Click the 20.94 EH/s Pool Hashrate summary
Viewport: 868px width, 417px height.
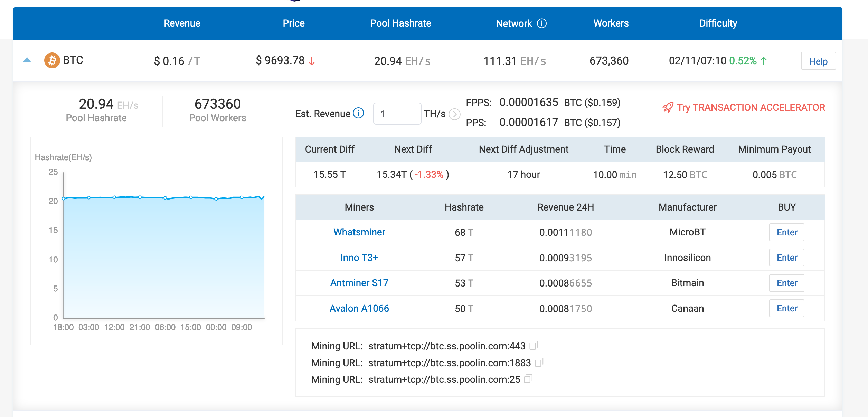[108, 104]
